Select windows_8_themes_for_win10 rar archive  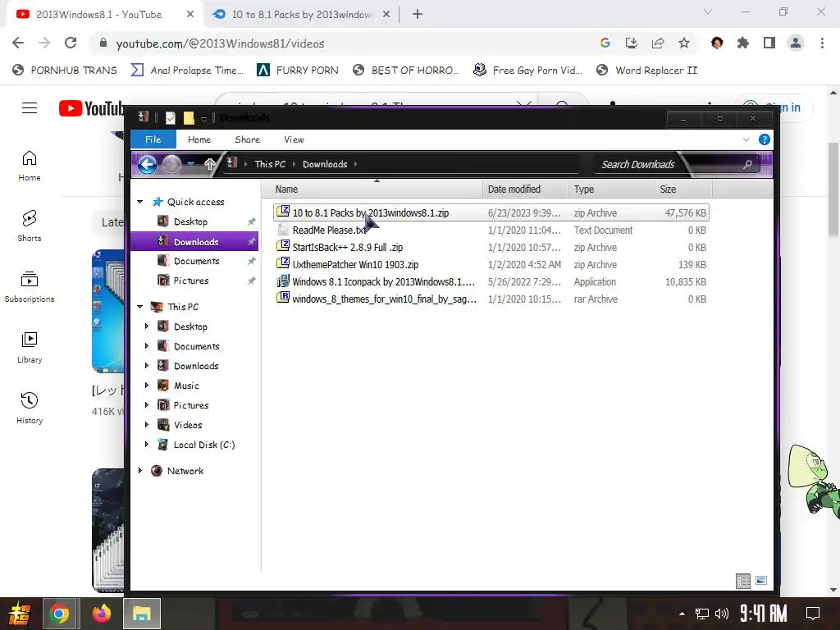491,299
